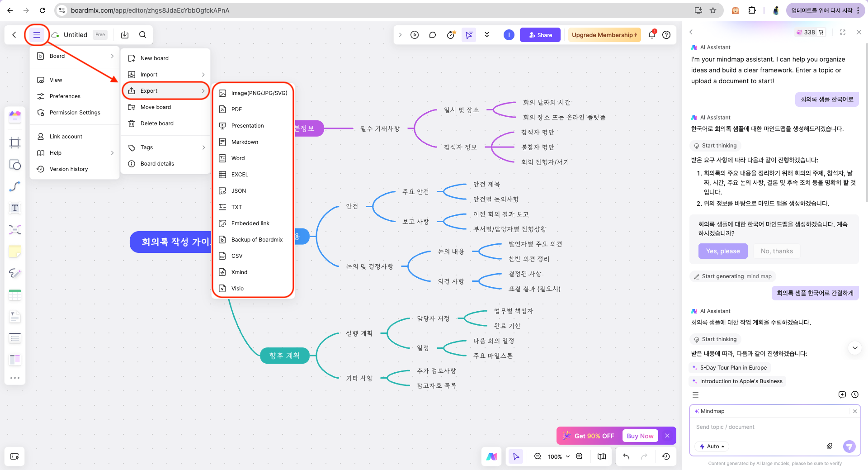The image size is (868, 470).
Task: Open Version history from board menu
Action: tap(69, 169)
